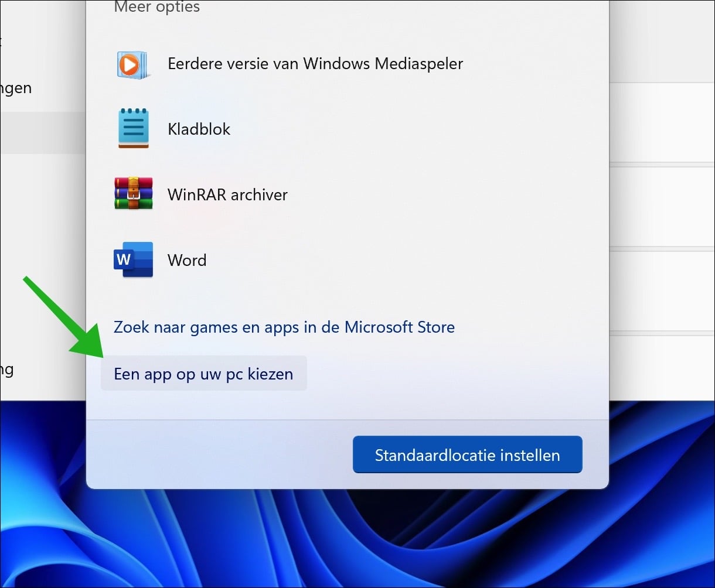Click the teal notepad graphic beside Kladblok

tap(134, 128)
